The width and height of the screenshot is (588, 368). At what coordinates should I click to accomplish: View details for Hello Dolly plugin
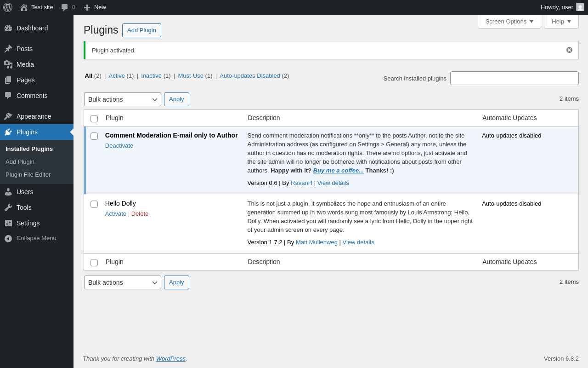click(358, 242)
